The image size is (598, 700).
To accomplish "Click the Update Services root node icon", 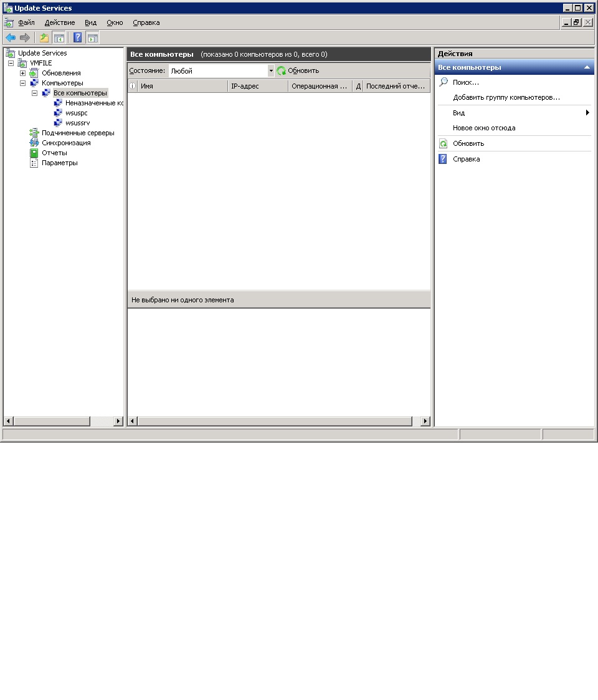I will click(x=10, y=53).
